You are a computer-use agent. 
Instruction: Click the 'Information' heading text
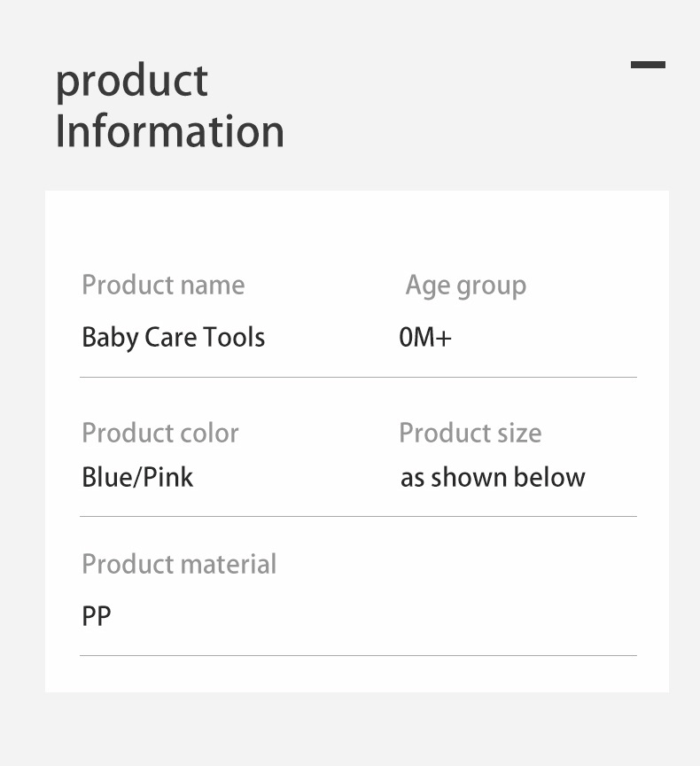(x=169, y=130)
